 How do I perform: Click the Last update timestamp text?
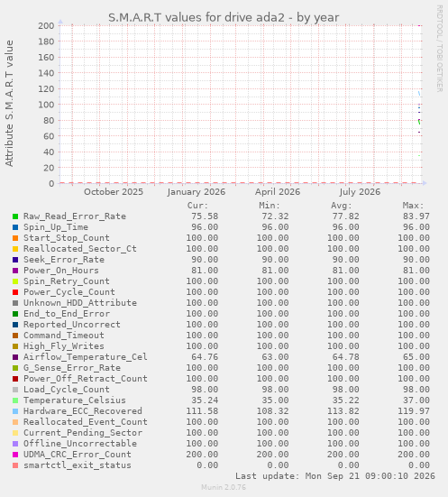335,476
